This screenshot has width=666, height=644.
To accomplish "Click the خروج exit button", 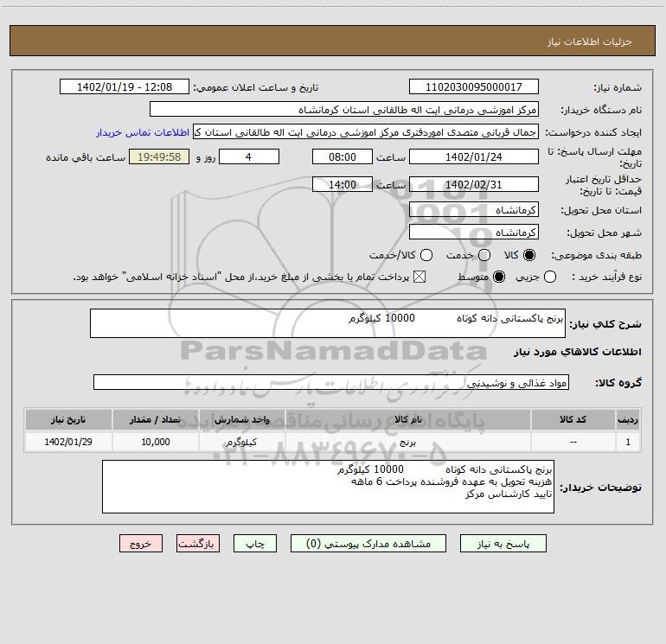I will [141, 544].
